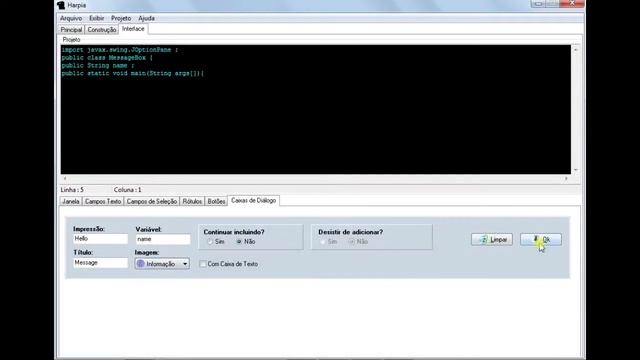The width and height of the screenshot is (640, 360).
Task: Click the Título field containing Message
Action: coord(100,263)
